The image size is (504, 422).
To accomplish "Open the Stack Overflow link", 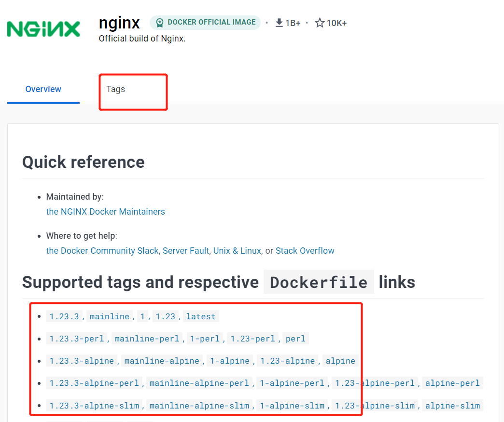I will point(305,251).
